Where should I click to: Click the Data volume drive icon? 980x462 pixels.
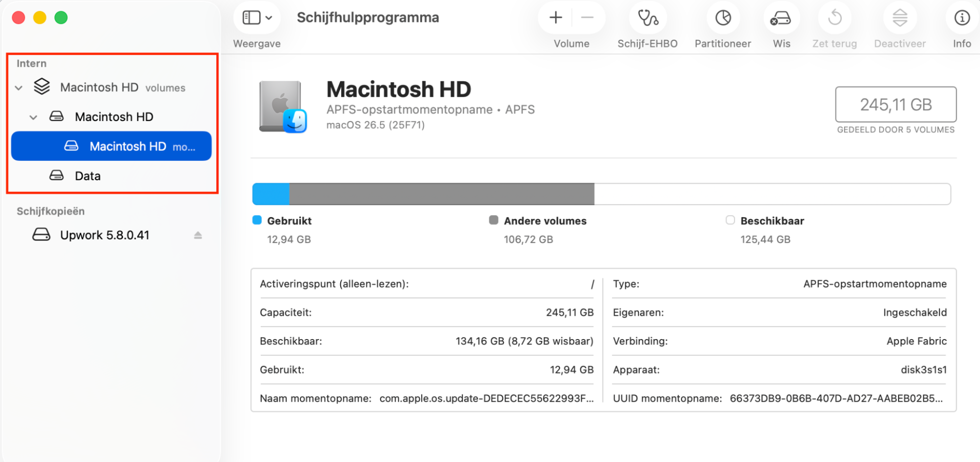[x=56, y=175]
